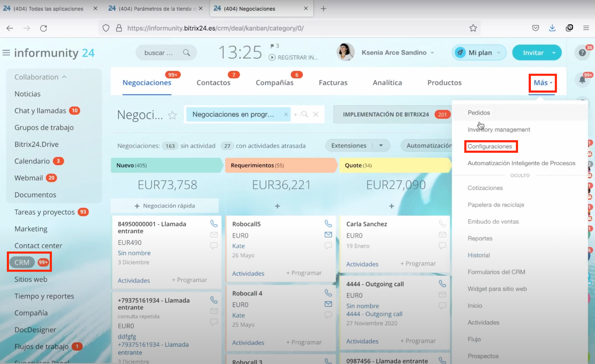Open the Analítica tab
595x364 pixels.
point(387,83)
